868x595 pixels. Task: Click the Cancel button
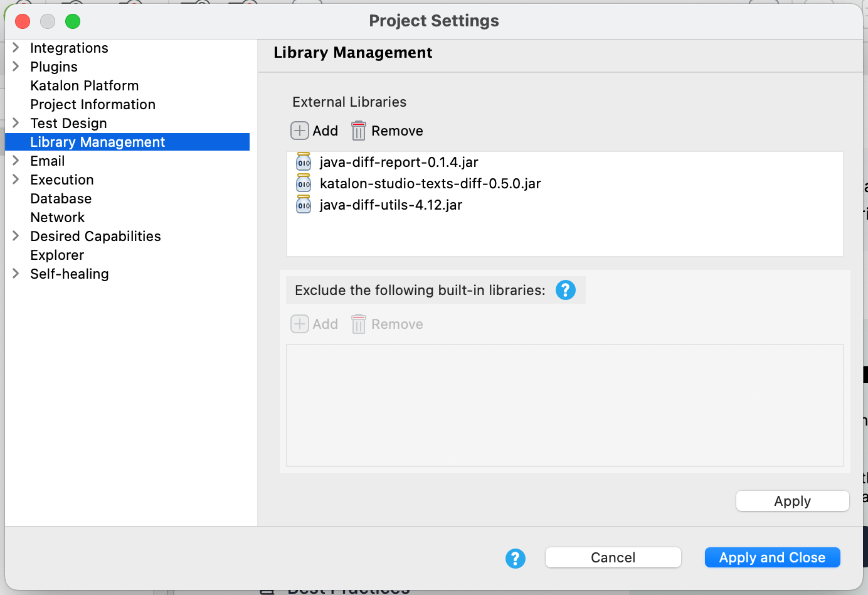click(x=613, y=557)
